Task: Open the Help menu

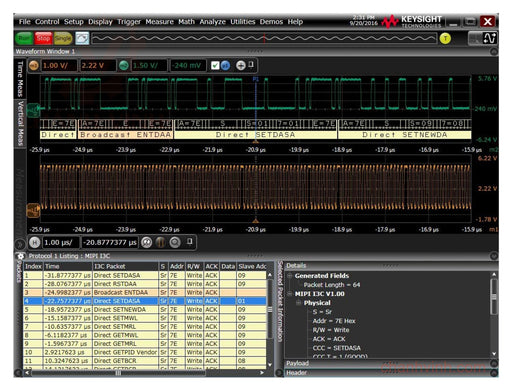Action: coord(295,22)
